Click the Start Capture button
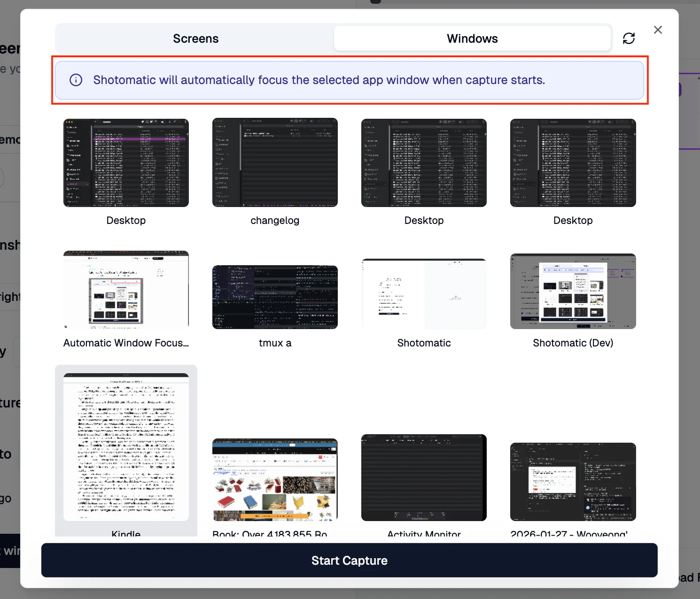 point(350,560)
